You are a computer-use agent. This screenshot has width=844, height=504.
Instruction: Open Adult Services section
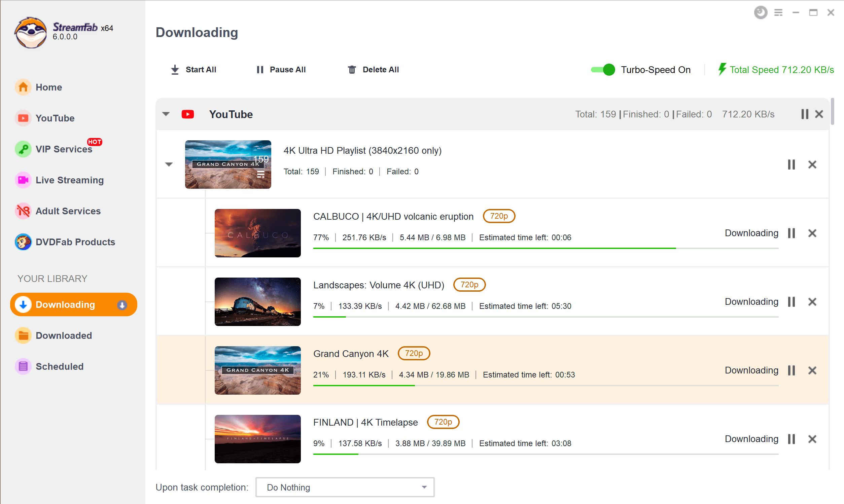tap(68, 211)
